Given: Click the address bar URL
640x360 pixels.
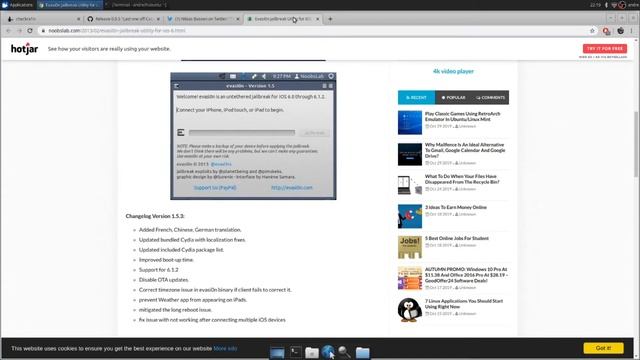Looking at the screenshot, I should click(117, 31).
